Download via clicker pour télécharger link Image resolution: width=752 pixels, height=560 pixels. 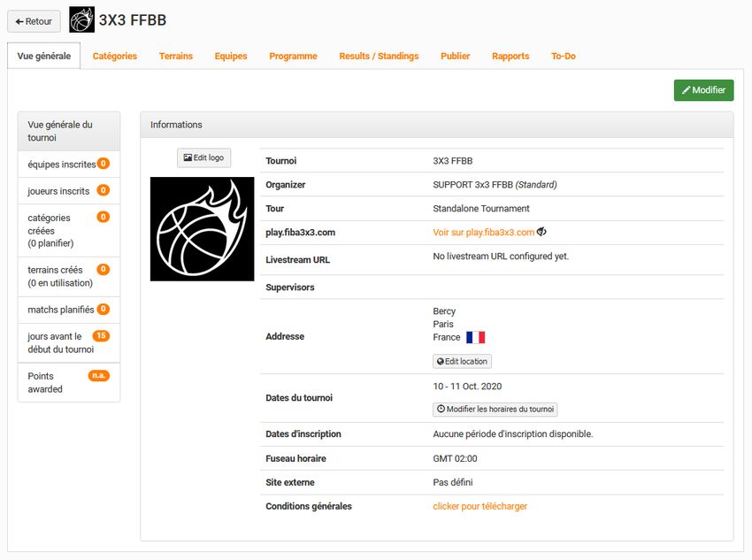pos(480,506)
